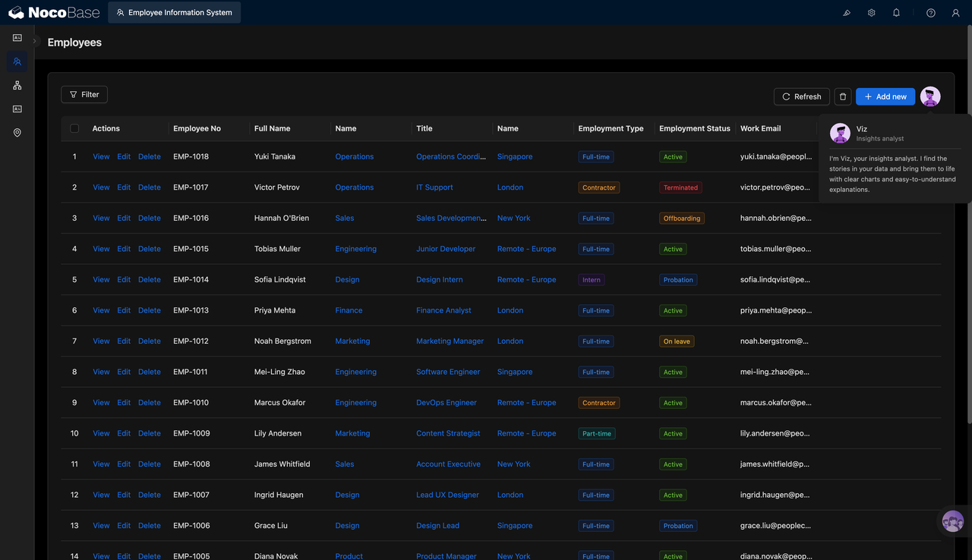The width and height of the screenshot is (972, 560).
Task: Open the user profile icon
Action: coord(956,13)
